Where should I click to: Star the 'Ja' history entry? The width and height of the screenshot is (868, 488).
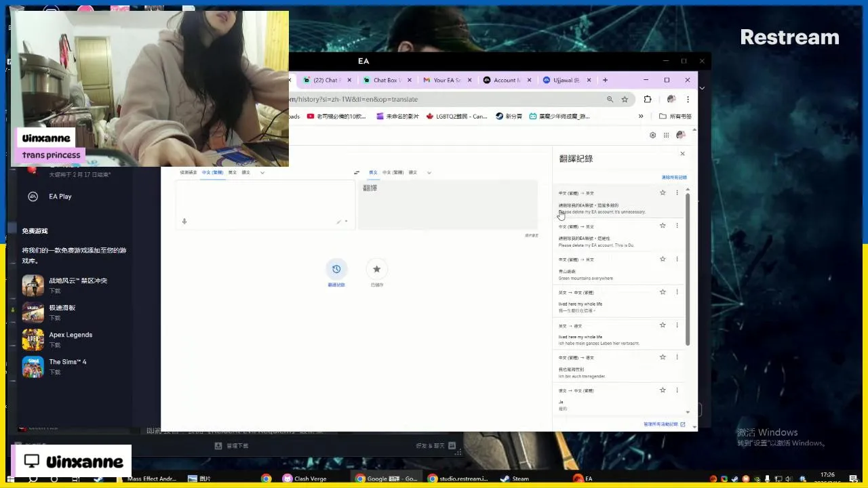point(663,390)
